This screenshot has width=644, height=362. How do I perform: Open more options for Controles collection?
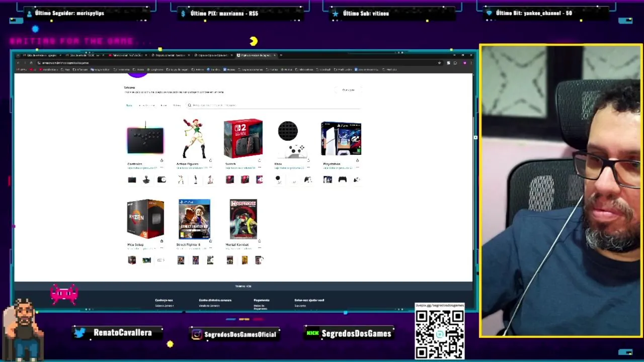tap(162, 167)
